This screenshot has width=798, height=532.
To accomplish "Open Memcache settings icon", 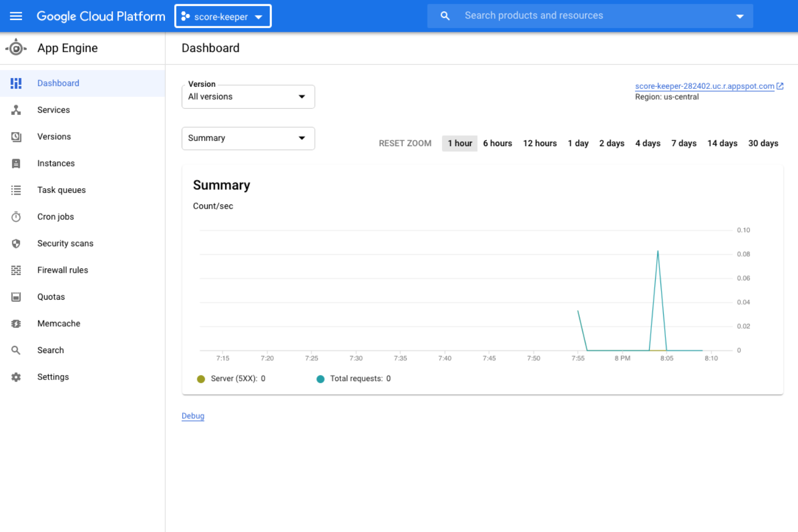I will [16, 323].
